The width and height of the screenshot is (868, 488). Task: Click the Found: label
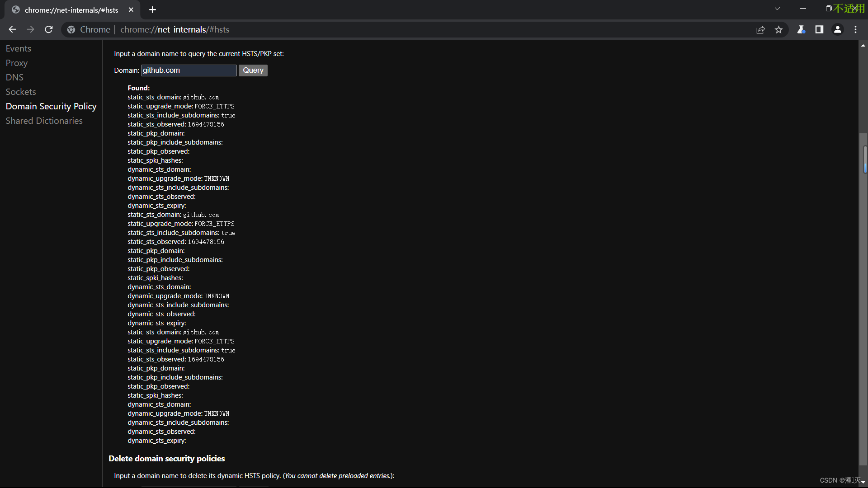click(138, 88)
